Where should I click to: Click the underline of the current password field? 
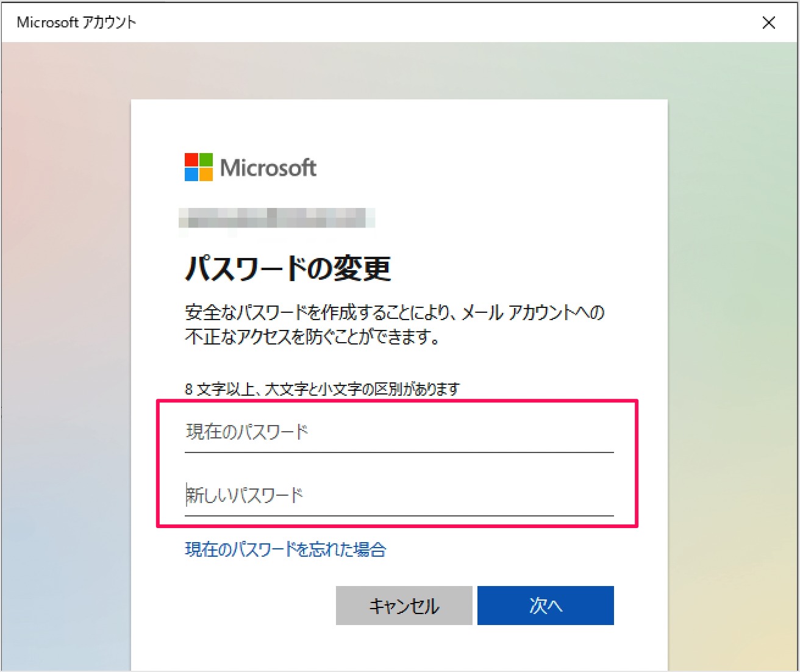coord(398,452)
